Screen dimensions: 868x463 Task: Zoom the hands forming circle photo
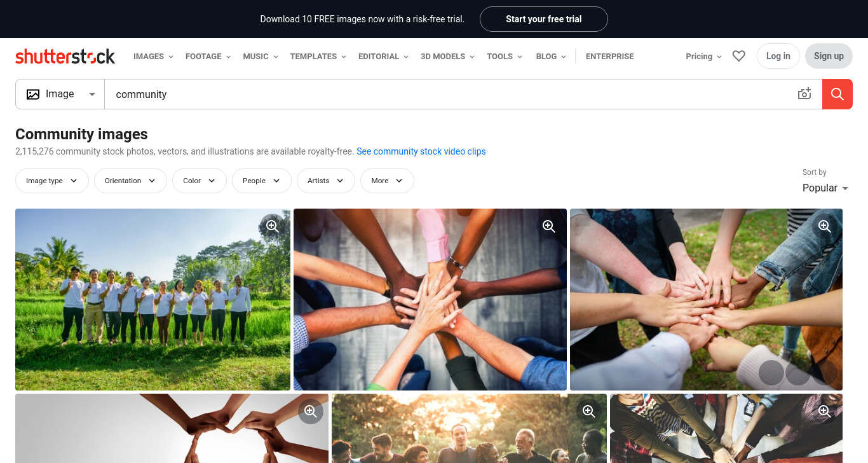coord(311,411)
